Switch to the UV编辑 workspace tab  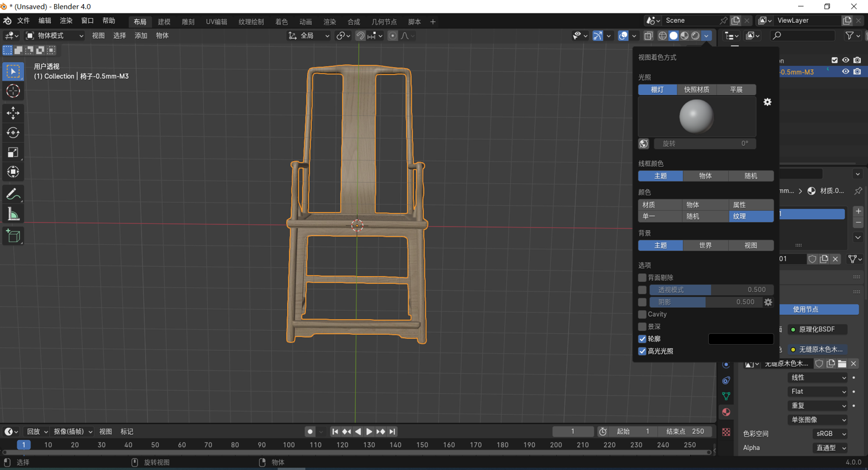216,22
